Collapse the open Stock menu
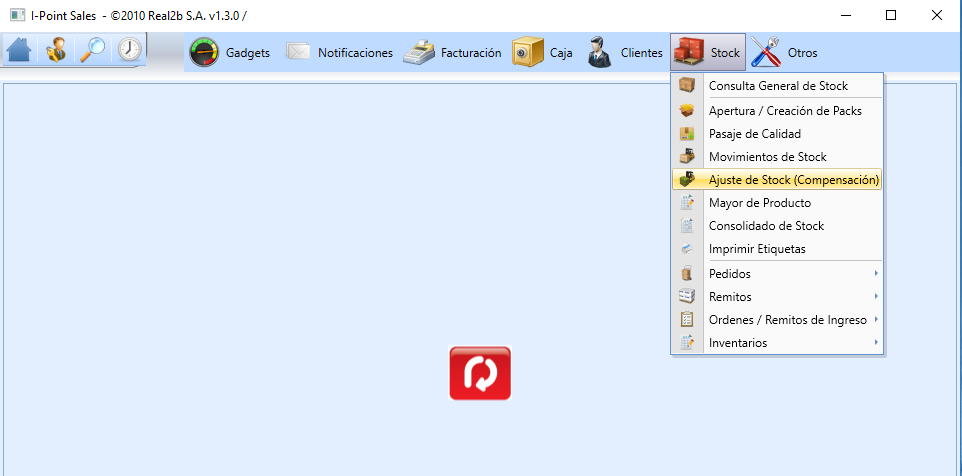Image resolution: width=962 pixels, height=476 pixels. (x=708, y=53)
